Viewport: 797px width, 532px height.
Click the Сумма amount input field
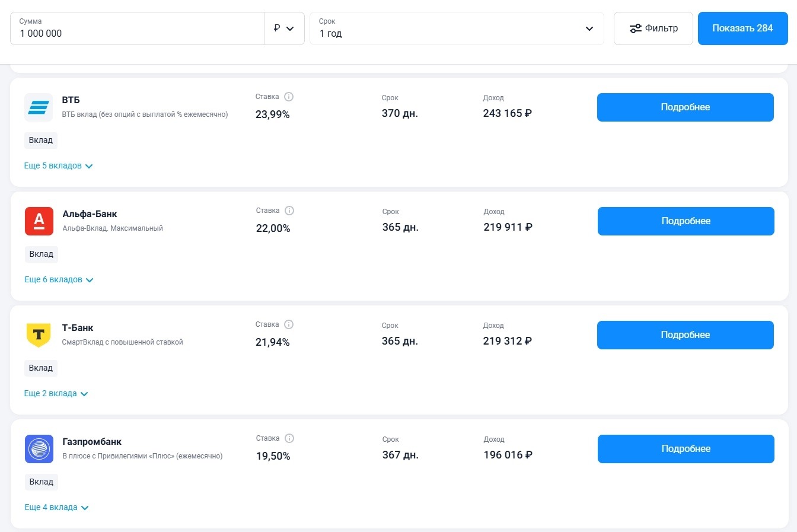tap(137, 28)
